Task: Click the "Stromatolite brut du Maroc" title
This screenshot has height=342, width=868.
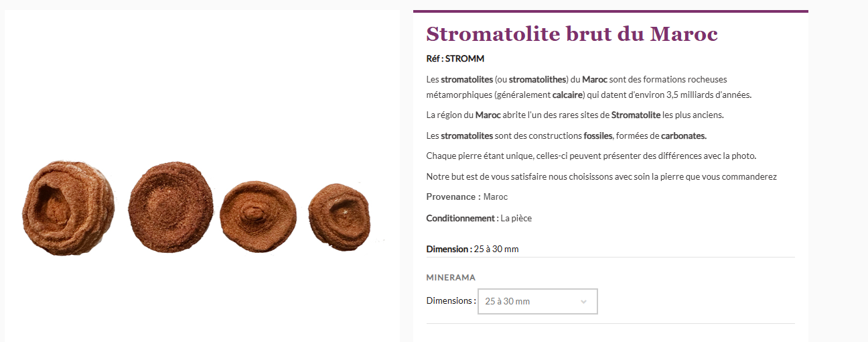Action: coord(571,34)
